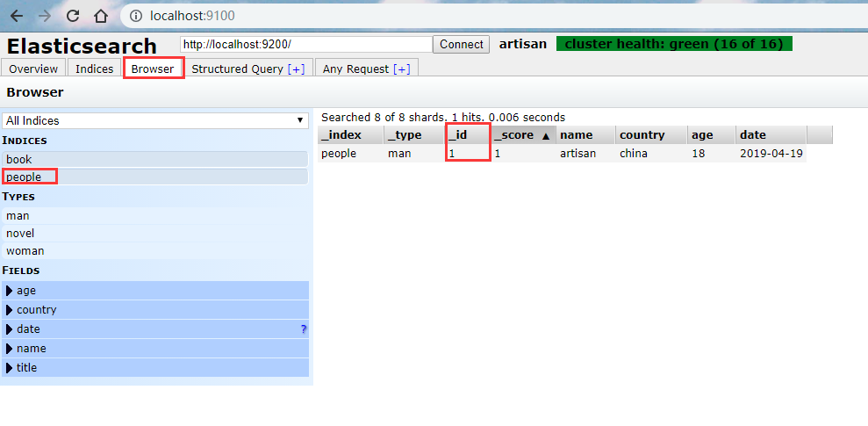868x426 pixels.
Task: Select the Browser tab
Action: pyautogui.click(x=153, y=69)
